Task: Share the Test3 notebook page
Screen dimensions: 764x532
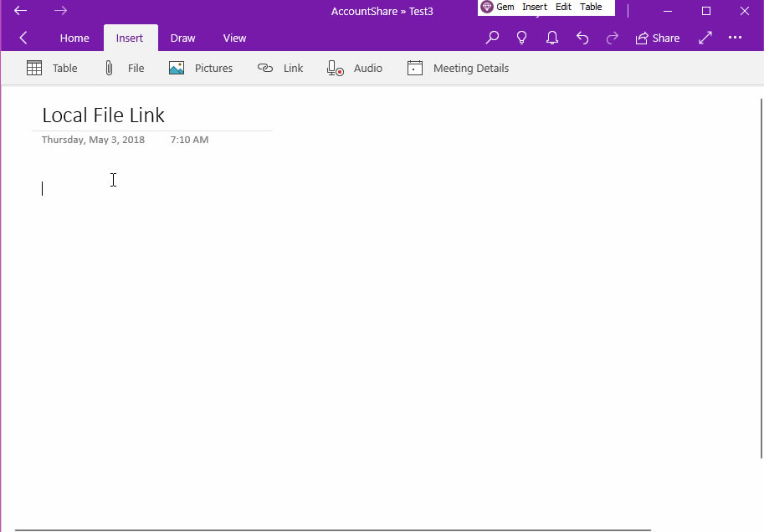Action: [658, 38]
